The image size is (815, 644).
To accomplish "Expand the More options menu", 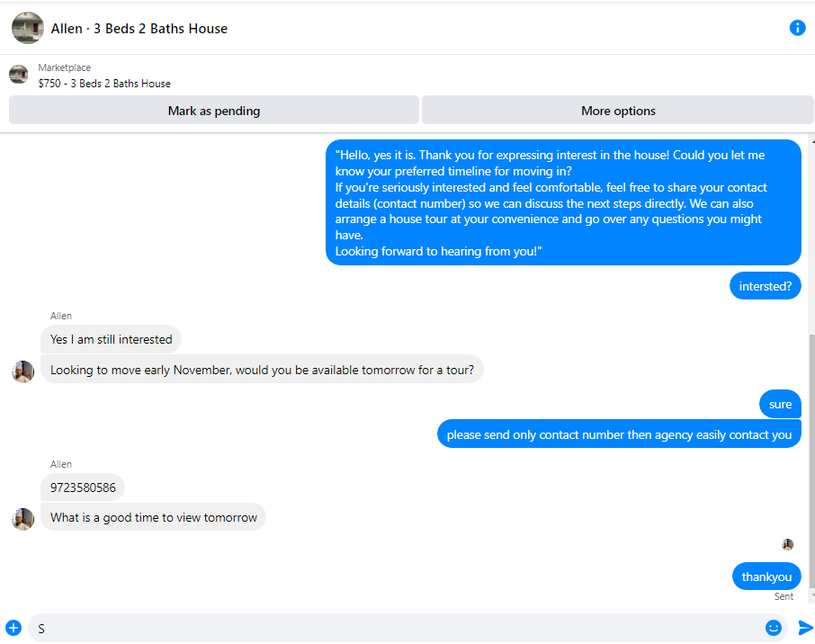I will coord(617,111).
